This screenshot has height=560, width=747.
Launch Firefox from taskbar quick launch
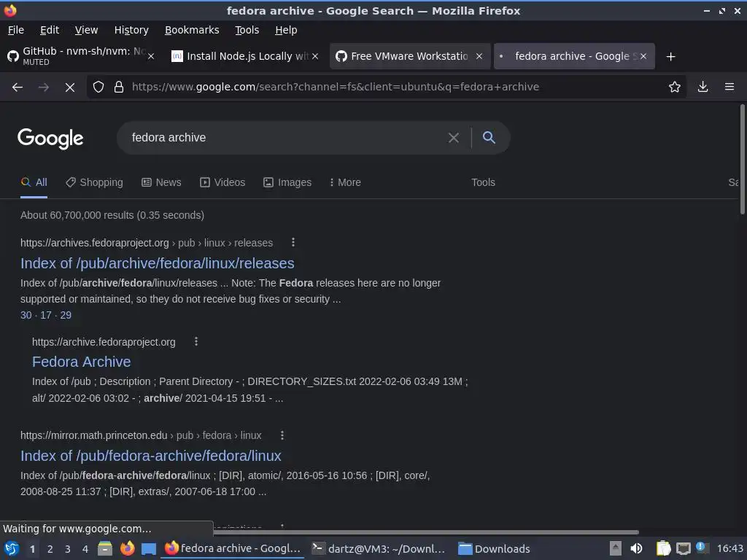[x=127, y=548]
